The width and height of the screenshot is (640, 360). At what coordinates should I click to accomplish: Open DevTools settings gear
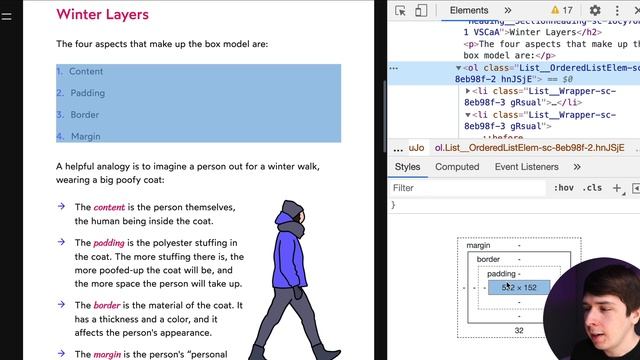click(x=595, y=10)
